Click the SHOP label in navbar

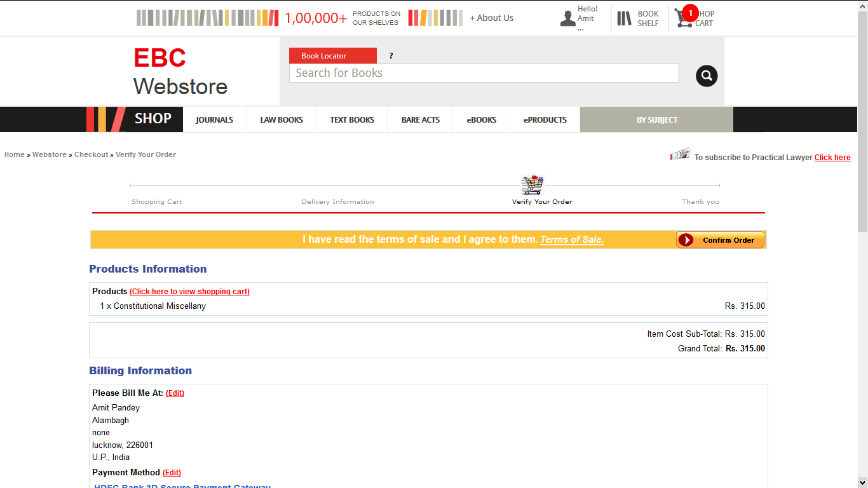pyautogui.click(x=153, y=119)
